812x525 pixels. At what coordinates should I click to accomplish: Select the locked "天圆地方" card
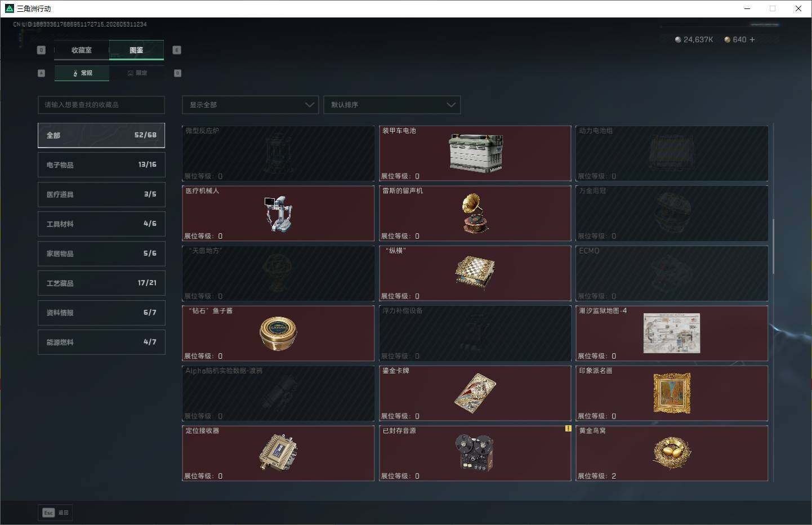pos(278,273)
